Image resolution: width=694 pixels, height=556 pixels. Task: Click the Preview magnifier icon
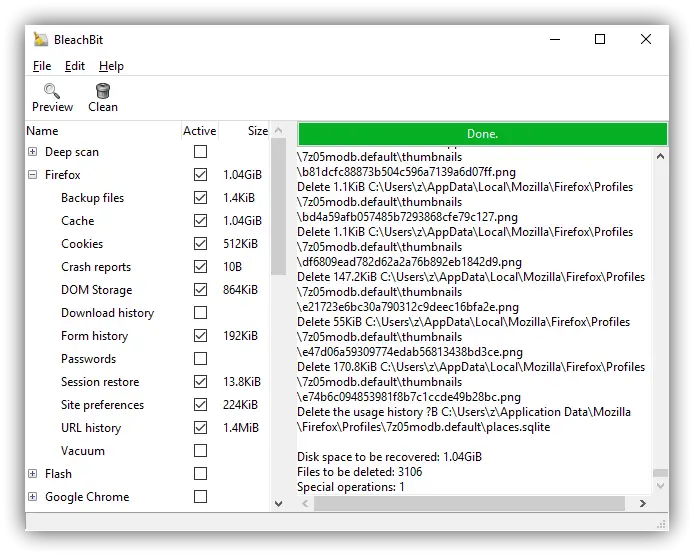click(52, 91)
